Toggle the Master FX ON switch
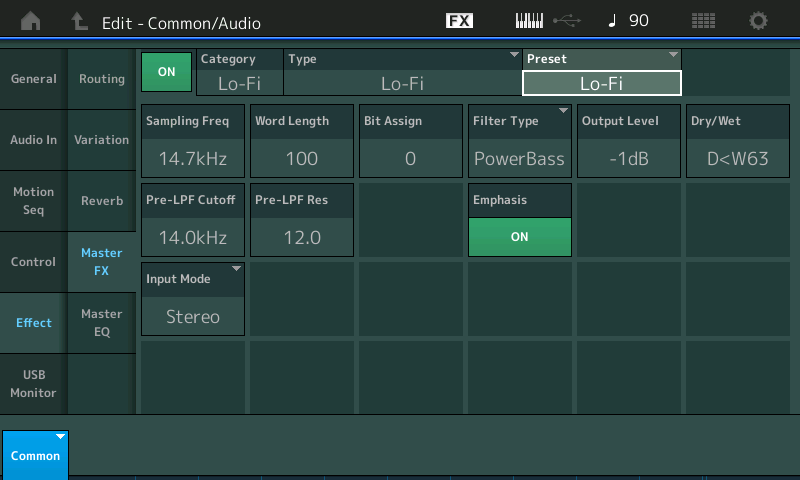Viewport: 800px width, 480px height. point(166,72)
